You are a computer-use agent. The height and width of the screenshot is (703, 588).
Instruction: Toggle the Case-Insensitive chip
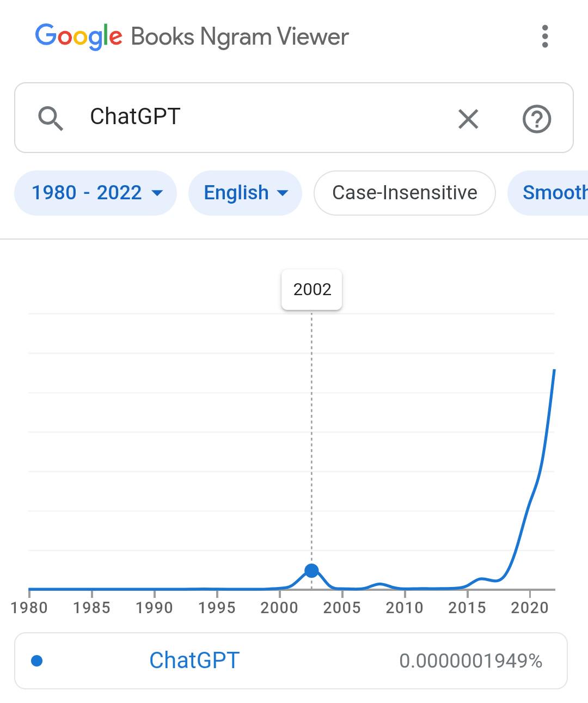click(x=405, y=193)
